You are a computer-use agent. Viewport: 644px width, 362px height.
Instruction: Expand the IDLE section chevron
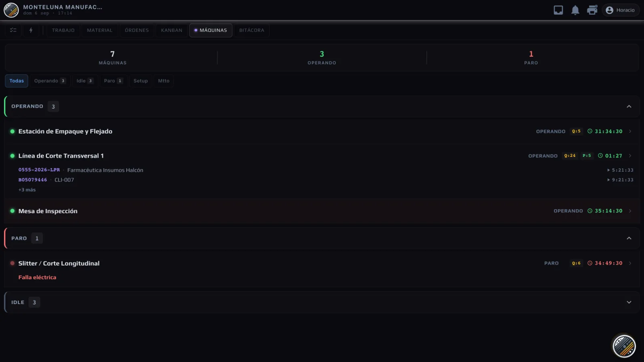pyautogui.click(x=629, y=302)
